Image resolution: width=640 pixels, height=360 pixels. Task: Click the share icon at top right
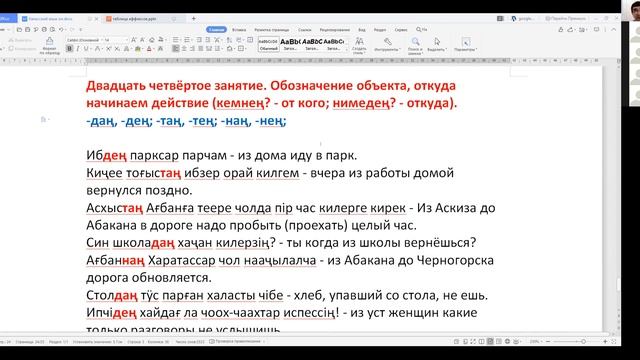[x=571, y=29]
